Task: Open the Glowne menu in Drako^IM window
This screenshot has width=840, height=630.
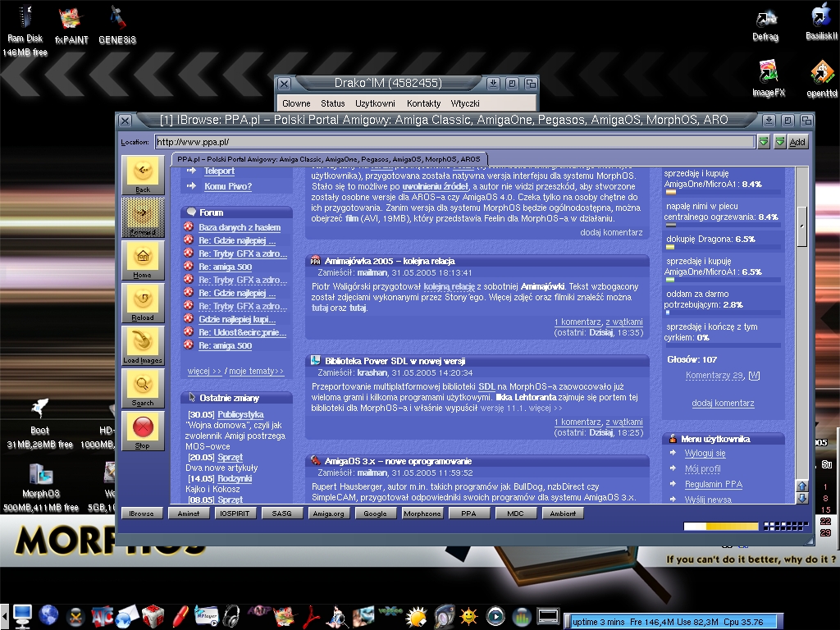Action: (x=296, y=103)
